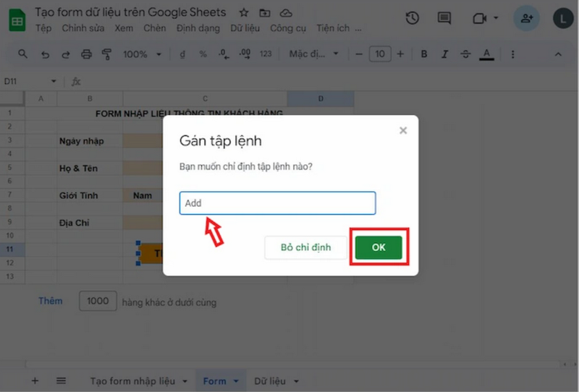Click the Thêm rows link

[x=51, y=301]
